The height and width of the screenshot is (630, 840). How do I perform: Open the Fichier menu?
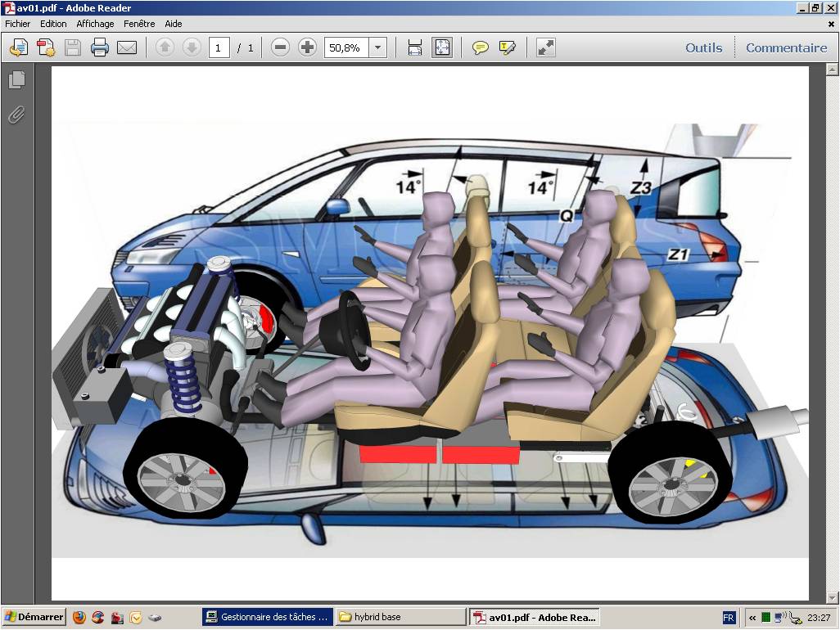(x=17, y=24)
